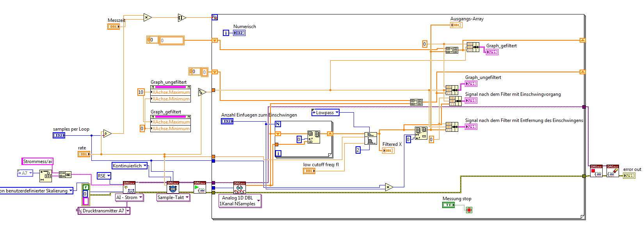Select the Anzahl Einfuegen I32 control terminal
Viewport: 644px width, 237px height.
click(x=227, y=121)
